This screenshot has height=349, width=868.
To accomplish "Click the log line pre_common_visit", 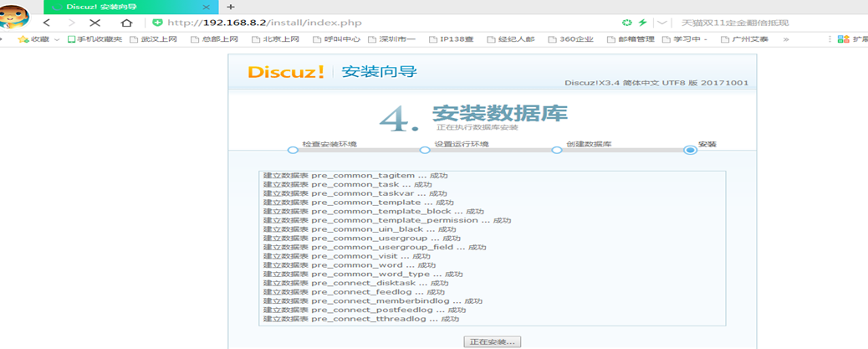I will (346, 256).
